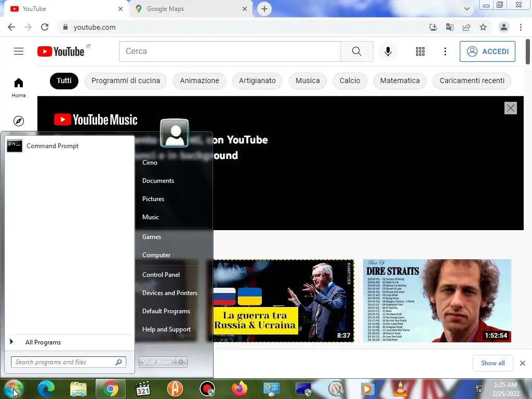The width and height of the screenshot is (532, 399).
Task: Open Microsoft Edge from taskbar
Action: click(x=46, y=389)
